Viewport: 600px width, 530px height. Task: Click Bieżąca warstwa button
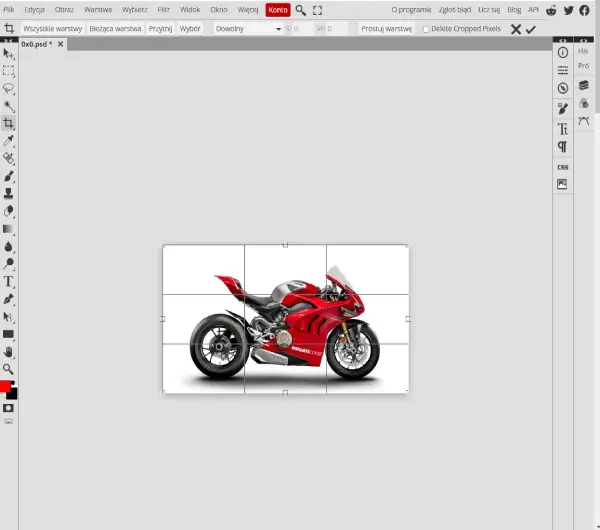coord(115,29)
